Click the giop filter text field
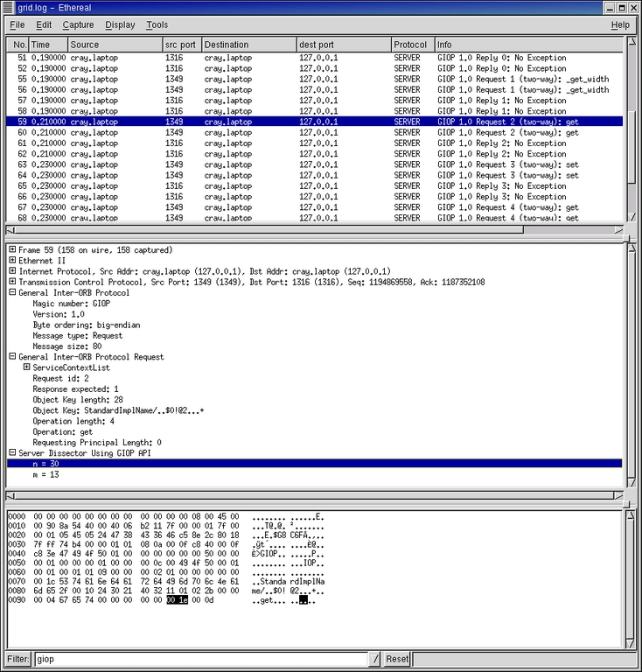642x672 pixels. [x=199, y=659]
